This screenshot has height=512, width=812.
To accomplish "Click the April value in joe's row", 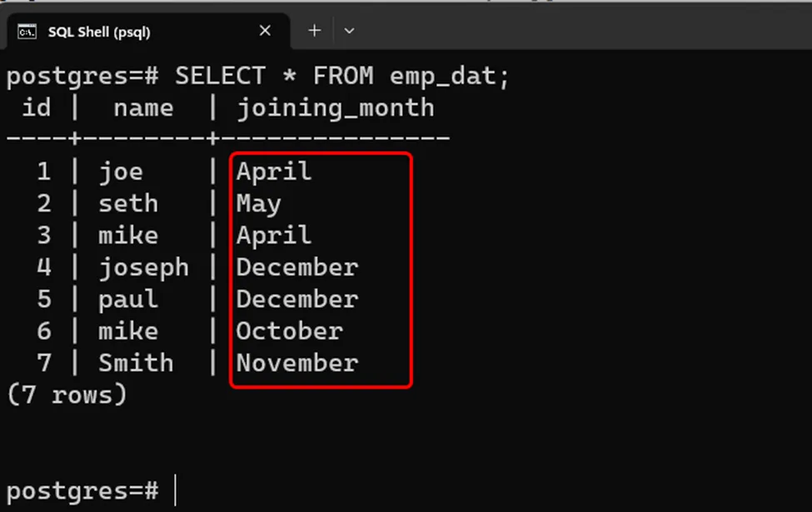I will tap(274, 171).
